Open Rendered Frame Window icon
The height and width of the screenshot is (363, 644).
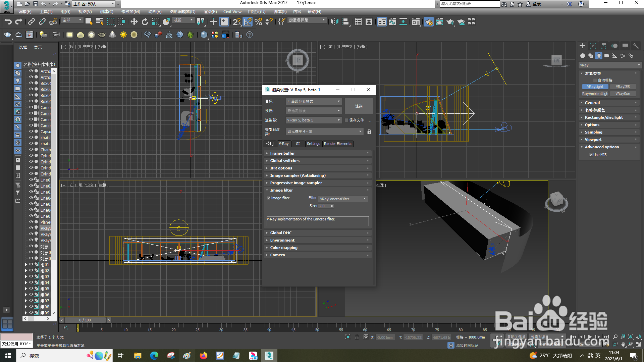[x=439, y=22]
